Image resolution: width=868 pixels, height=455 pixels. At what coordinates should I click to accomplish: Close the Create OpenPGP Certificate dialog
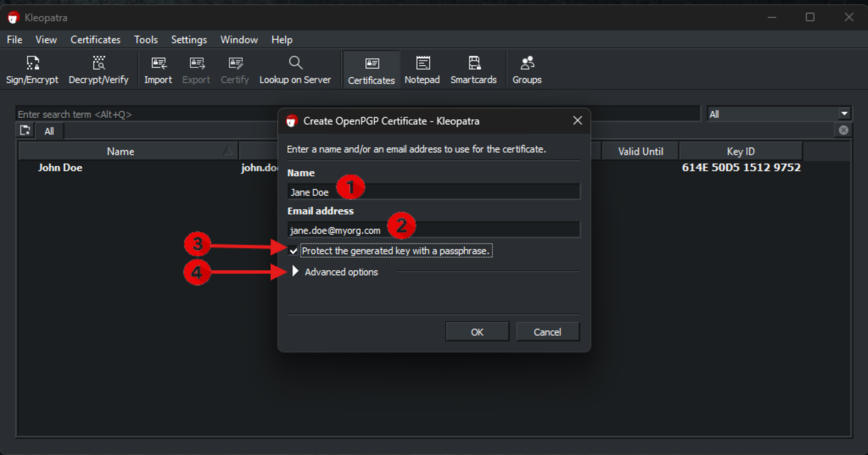click(578, 120)
